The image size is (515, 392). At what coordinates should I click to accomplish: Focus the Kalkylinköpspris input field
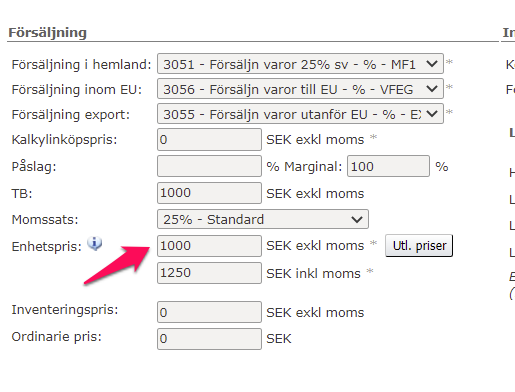(209, 139)
